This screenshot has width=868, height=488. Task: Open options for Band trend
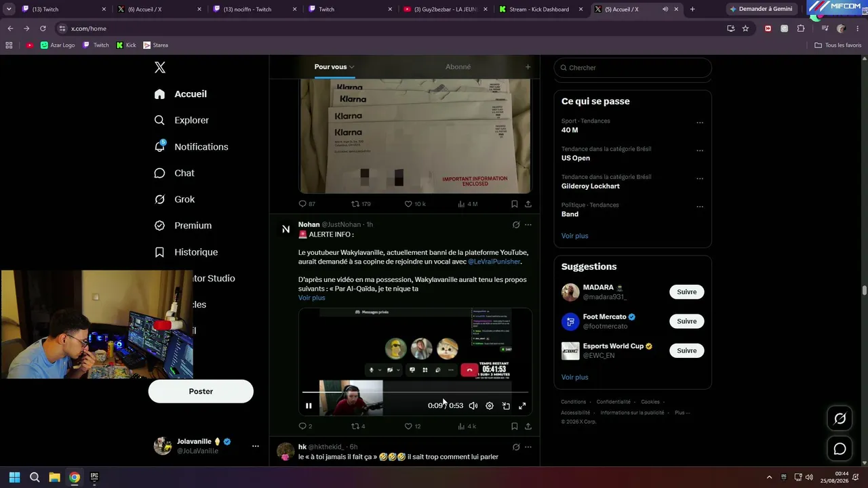click(700, 207)
